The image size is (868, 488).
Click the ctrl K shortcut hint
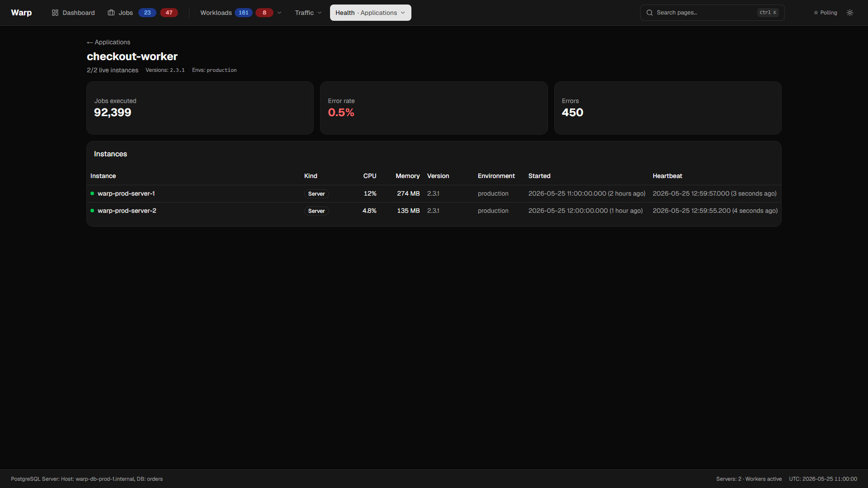pyautogui.click(x=768, y=13)
